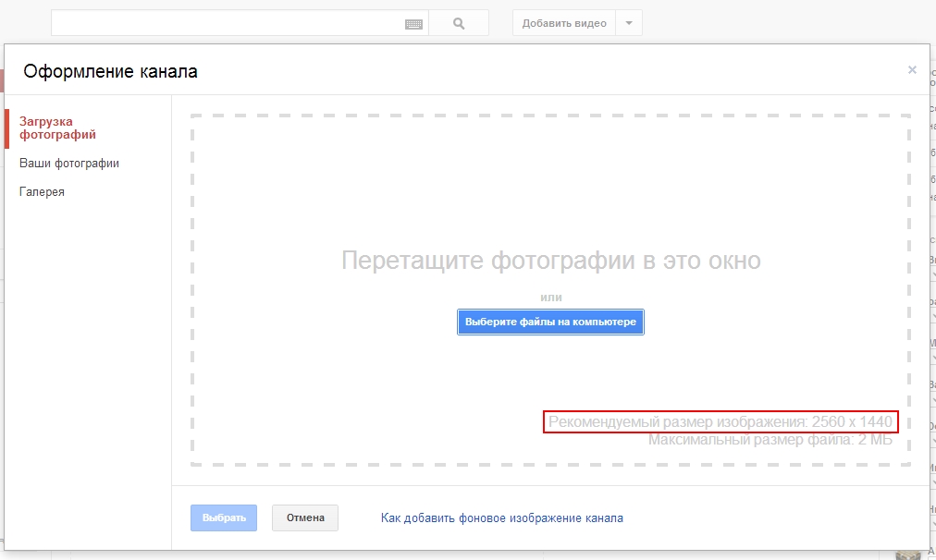Viewport: 936px width, 560px height.
Task: Close the Оформление канала dialog
Action: click(912, 69)
